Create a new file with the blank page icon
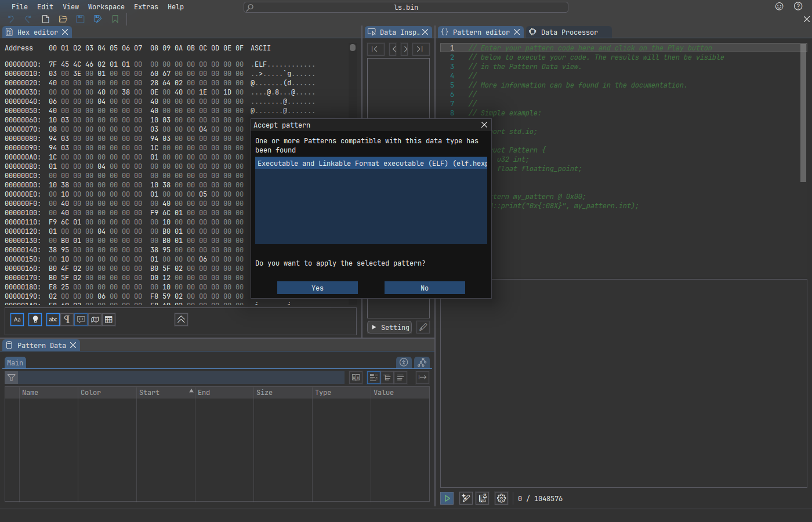 [46, 19]
